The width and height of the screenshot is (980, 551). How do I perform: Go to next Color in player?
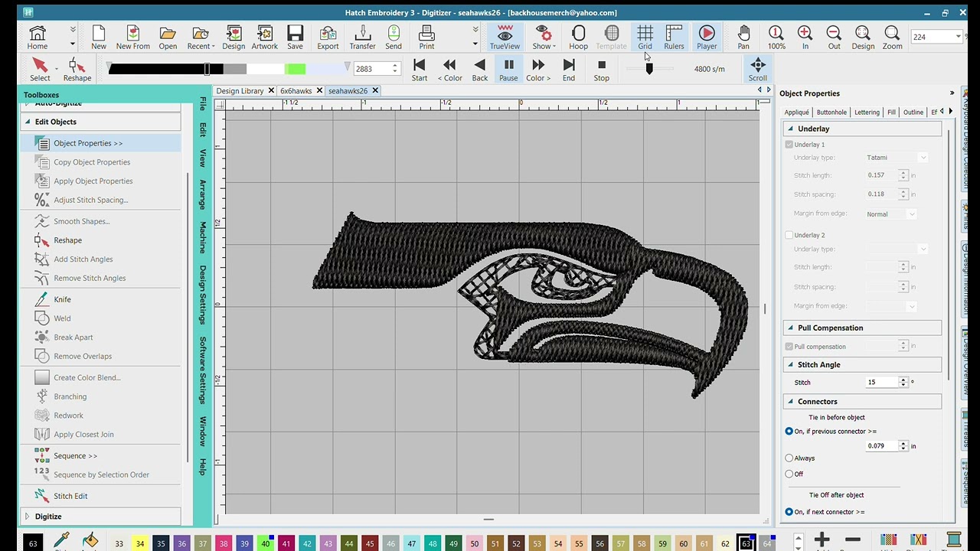point(538,69)
